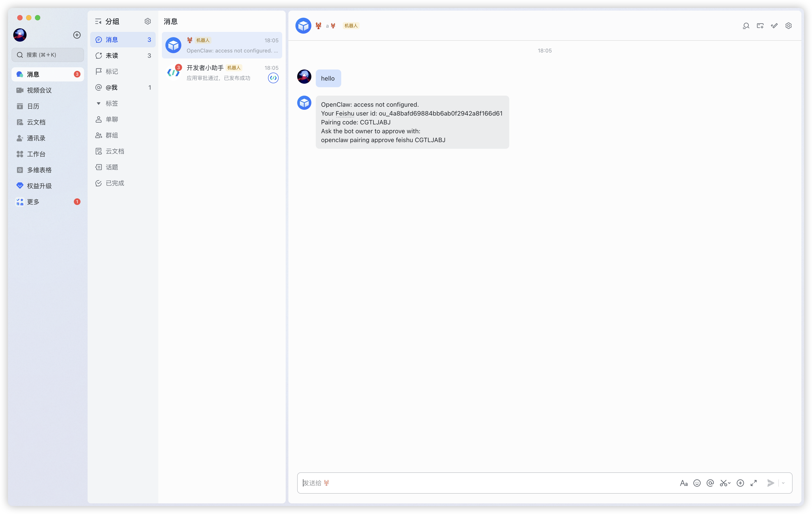Collapse the 分组 sidebar panel
812x514 pixels.
coord(98,22)
